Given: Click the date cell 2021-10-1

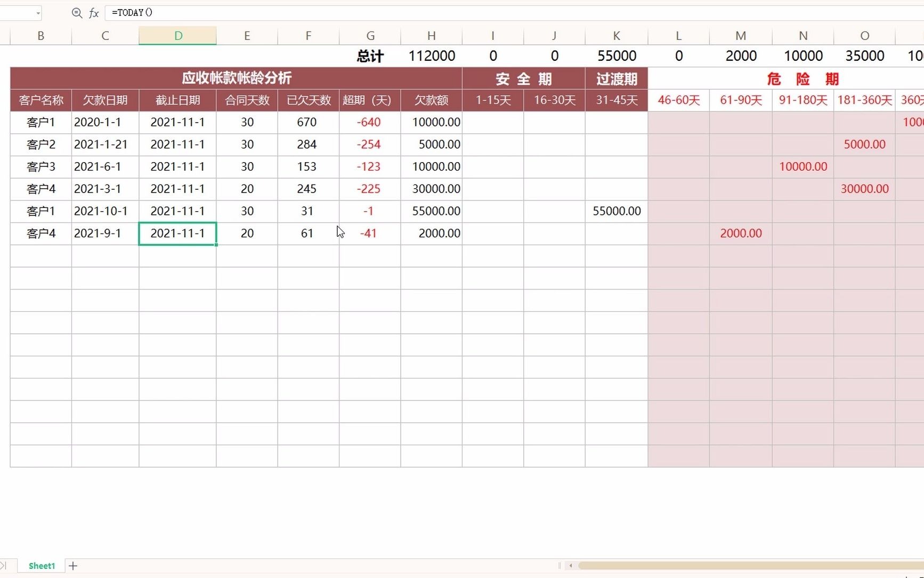Looking at the screenshot, I should coord(105,211).
